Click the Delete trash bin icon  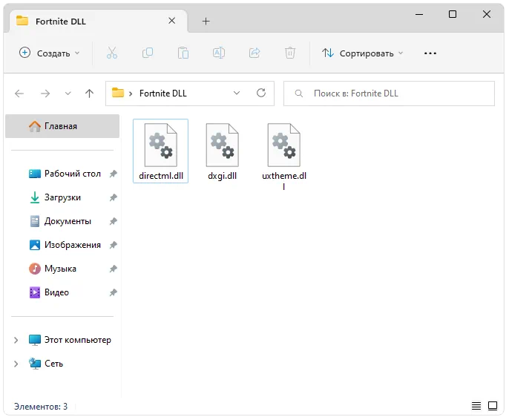click(x=290, y=53)
